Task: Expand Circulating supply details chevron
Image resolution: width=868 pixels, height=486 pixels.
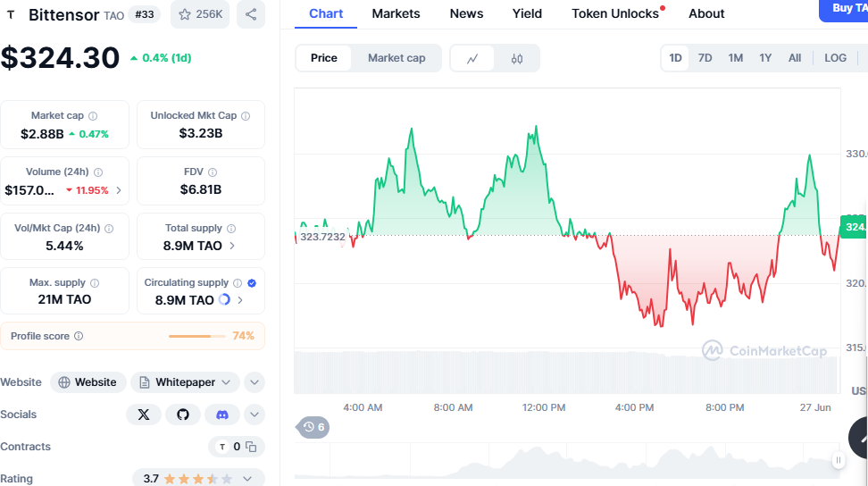Action: [x=240, y=299]
